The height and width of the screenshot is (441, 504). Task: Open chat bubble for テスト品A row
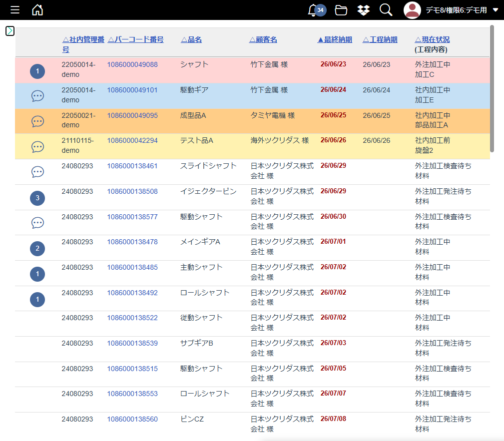pos(37,147)
